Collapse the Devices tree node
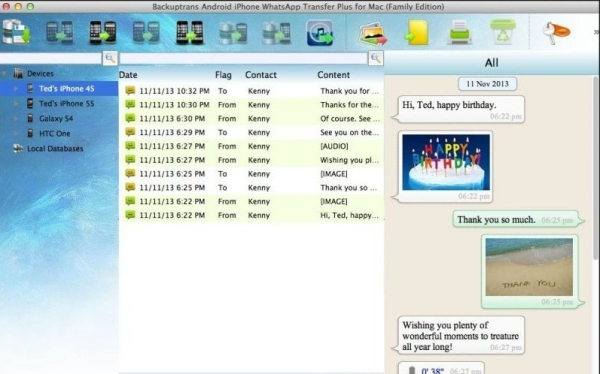The width and height of the screenshot is (600, 374). pyautogui.click(x=4, y=73)
